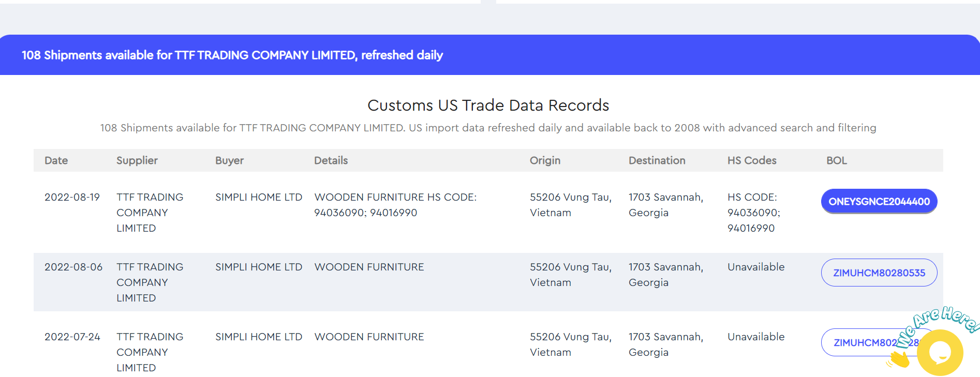Open BOL ONEYSGNCE2044400 record
The height and width of the screenshot is (377, 980).
pyautogui.click(x=879, y=202)
